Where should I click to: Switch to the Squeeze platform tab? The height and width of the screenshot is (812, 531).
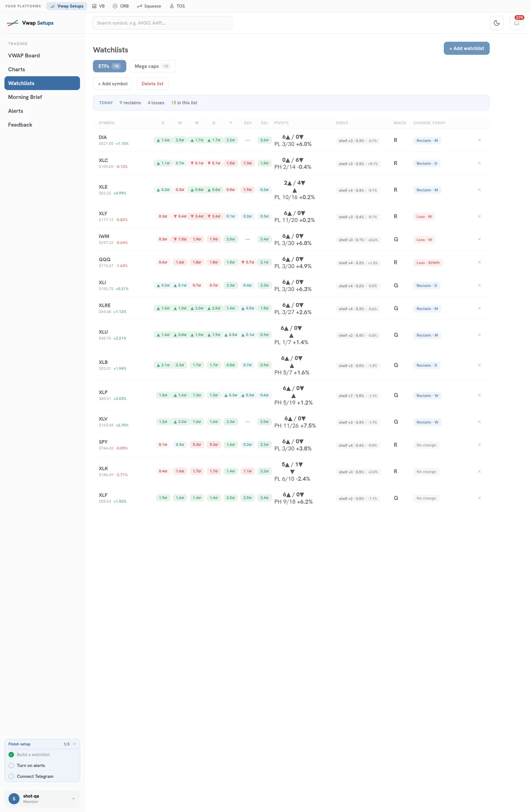pyautogui.click(x=149, y=6)
